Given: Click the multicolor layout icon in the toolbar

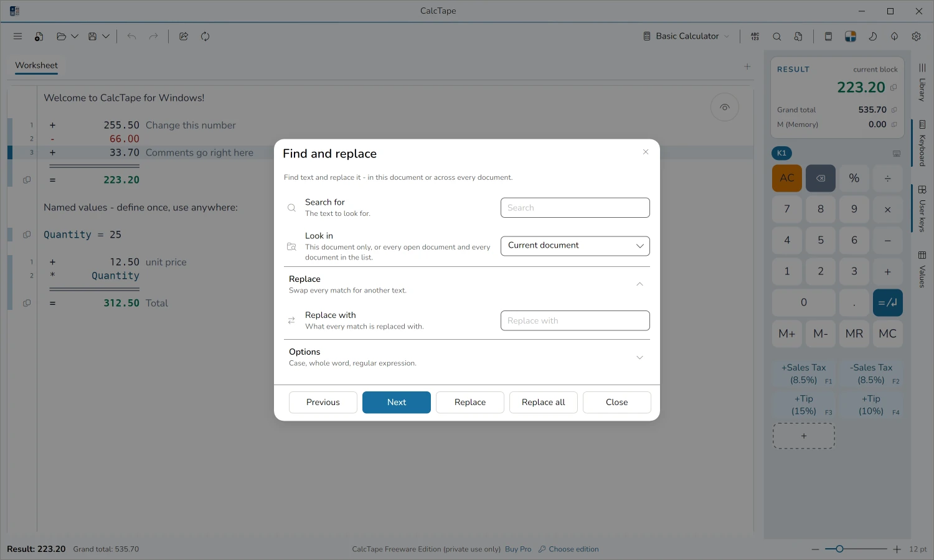Looking at the screenshot, I should (x=851, y=37).
